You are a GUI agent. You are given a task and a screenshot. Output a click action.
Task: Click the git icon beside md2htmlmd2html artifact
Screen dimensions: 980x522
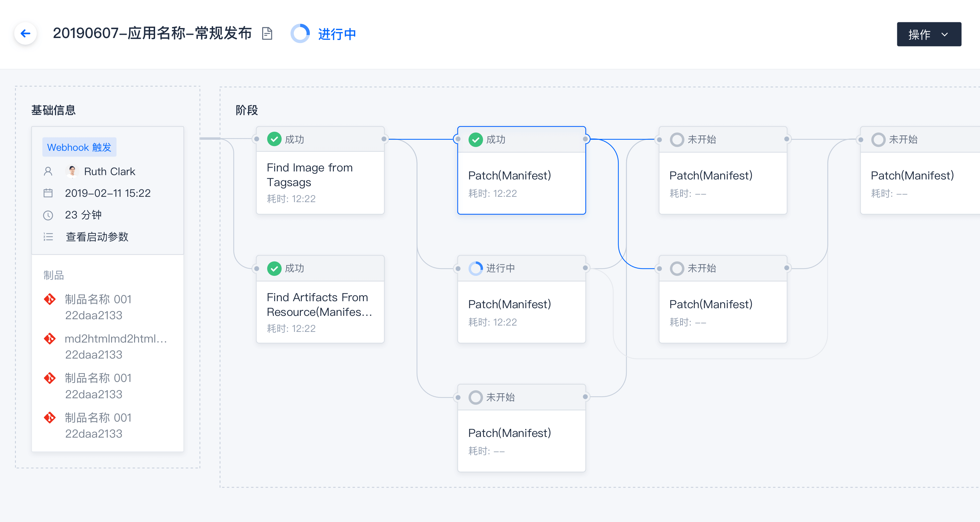click(49, 338)
